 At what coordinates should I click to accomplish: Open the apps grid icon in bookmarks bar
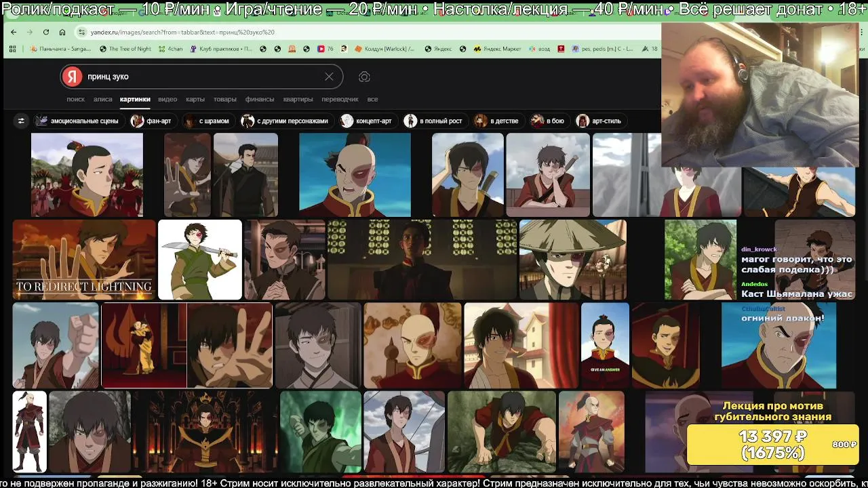[12, 49]
